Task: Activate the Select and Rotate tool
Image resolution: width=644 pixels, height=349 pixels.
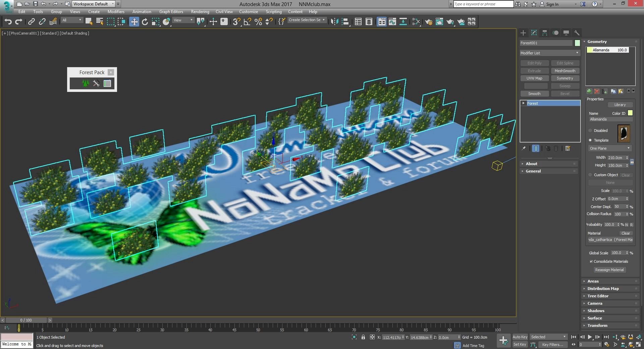Action: 145,22
